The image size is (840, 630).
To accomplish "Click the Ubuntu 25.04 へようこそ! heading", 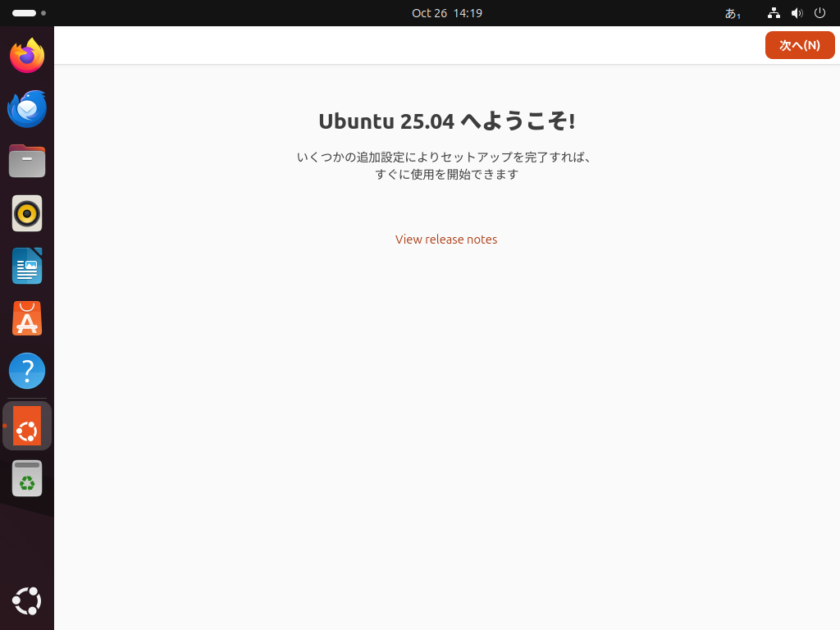I will [447, 121].
